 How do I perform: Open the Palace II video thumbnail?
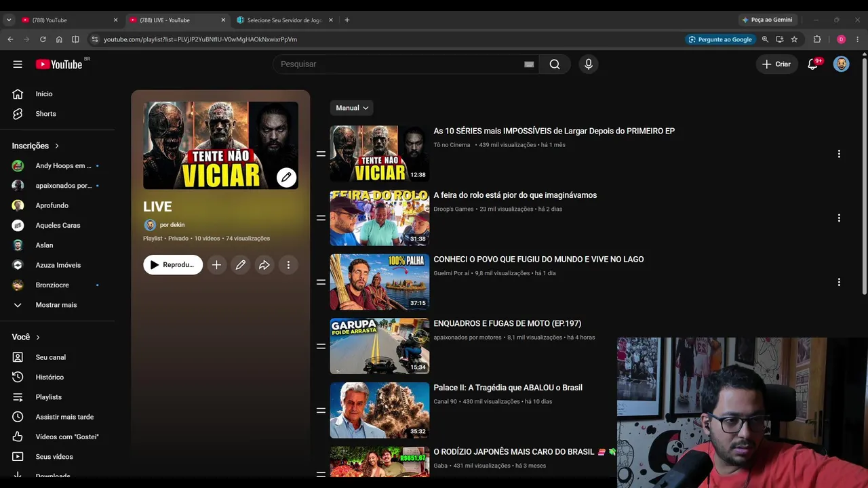click(380, 411)
